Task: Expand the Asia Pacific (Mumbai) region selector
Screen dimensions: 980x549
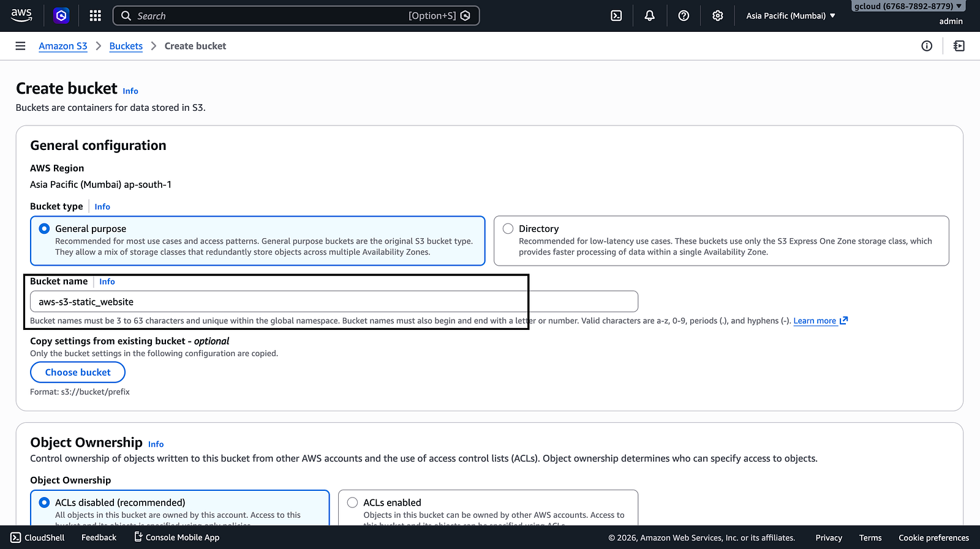Action: [x=791, y=16]
